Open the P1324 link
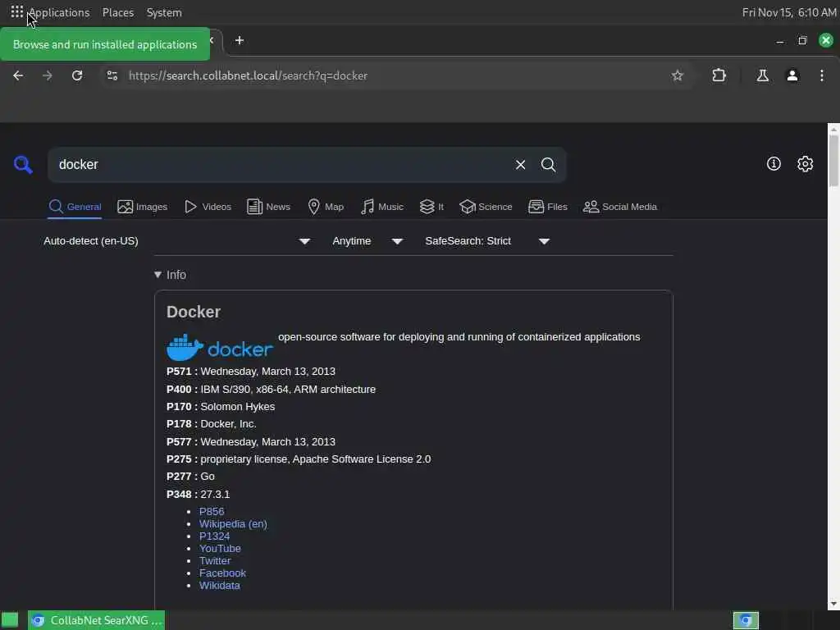Image resolution: width=840 pixels, height=630 pixels. tap(214, 536)
